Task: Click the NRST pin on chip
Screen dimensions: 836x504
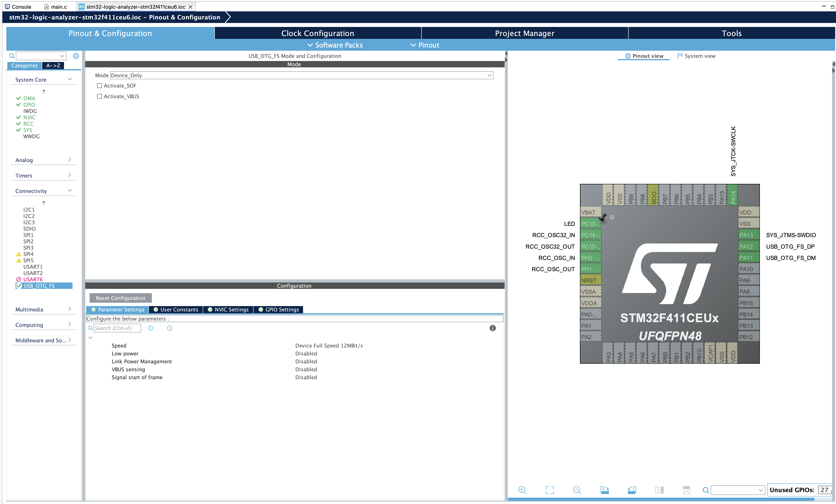Action: pos(590,281)
